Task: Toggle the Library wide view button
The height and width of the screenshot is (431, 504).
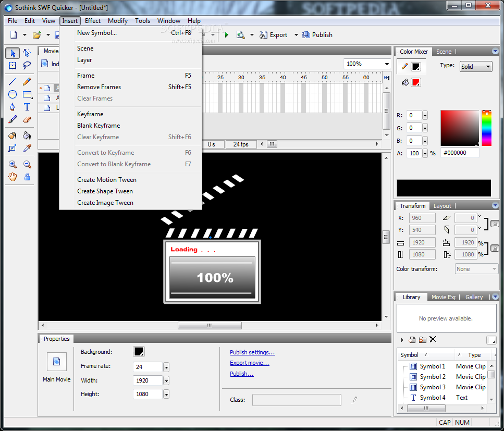Action: [x=491, y=340]
